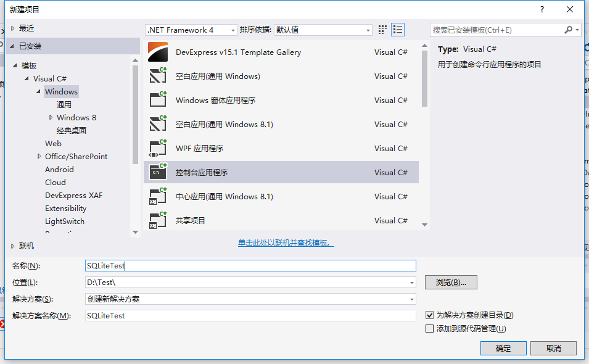Select the DevExpress XAF tree item

[x=73, y=196]
